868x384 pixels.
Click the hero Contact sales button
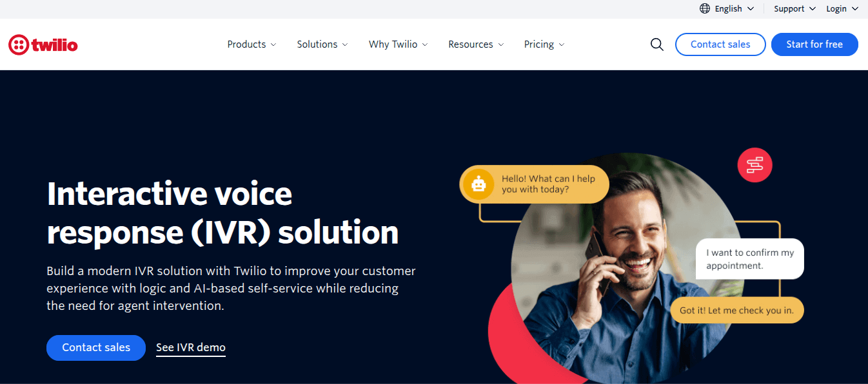pos(96,347)
